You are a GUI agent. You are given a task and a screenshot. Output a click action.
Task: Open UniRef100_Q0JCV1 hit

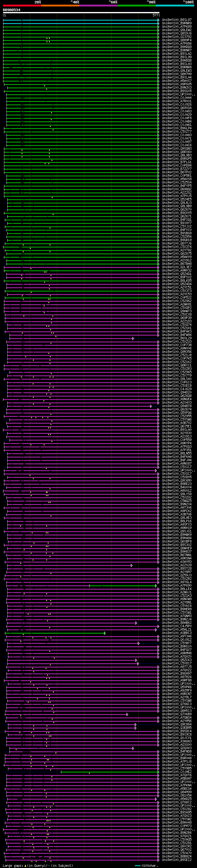pos(177,738)
